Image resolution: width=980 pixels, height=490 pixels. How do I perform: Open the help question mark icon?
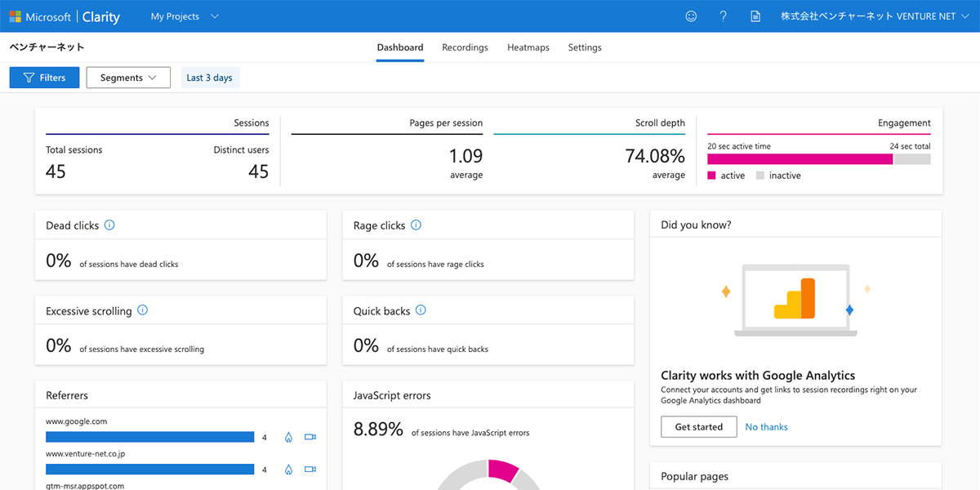[x=723, y=16]
